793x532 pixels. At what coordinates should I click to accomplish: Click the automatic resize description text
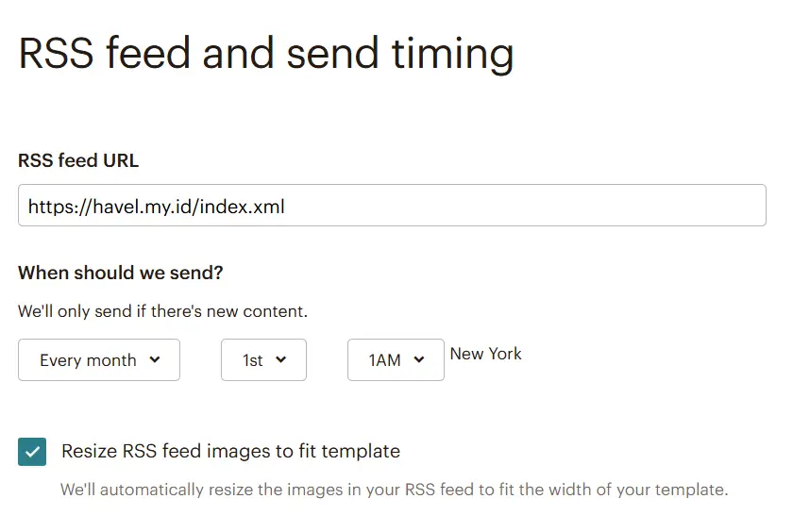[394, 490]
